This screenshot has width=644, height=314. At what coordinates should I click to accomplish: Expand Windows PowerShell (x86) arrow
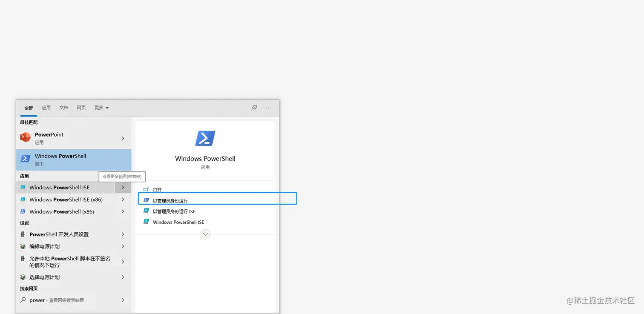123,211
